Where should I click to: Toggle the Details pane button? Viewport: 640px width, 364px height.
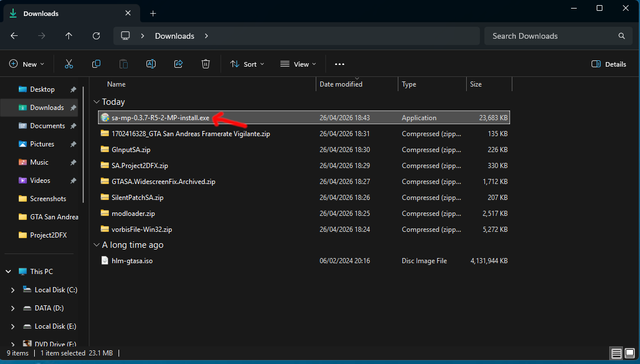click(x=609, y=64)
